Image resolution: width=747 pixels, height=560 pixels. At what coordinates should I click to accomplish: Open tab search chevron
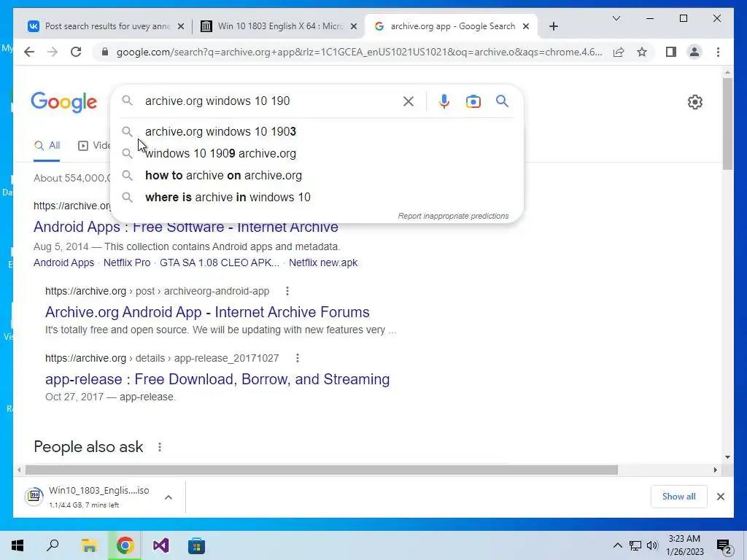616,18
